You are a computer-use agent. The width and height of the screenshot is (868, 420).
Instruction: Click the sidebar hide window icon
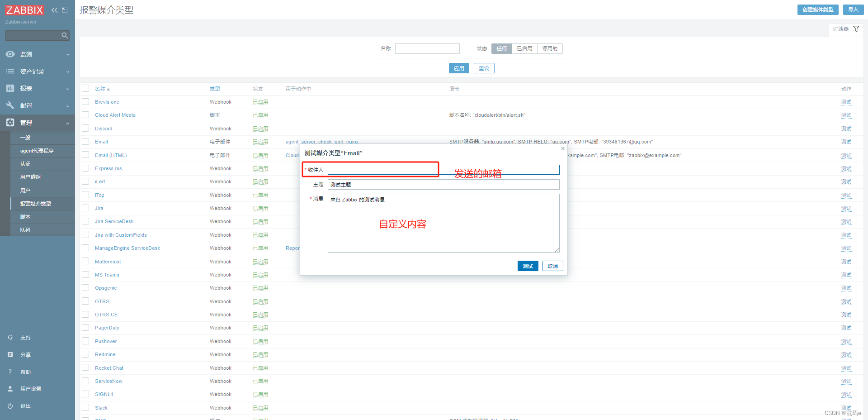click(65, 10)
